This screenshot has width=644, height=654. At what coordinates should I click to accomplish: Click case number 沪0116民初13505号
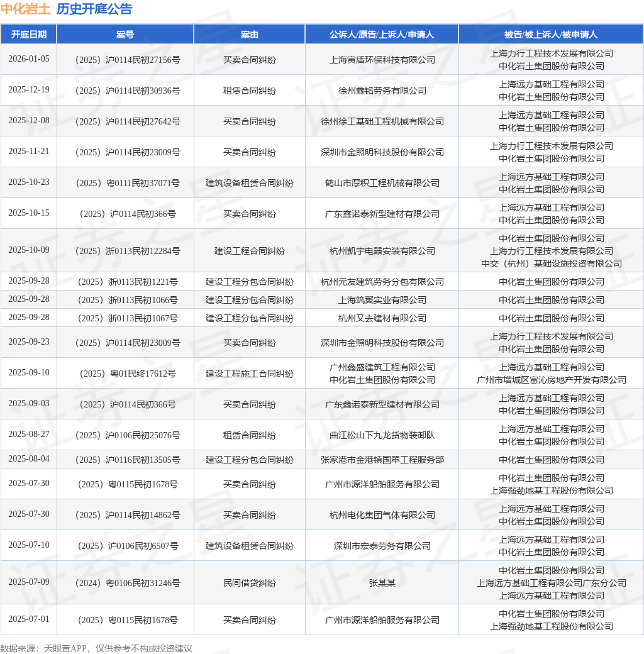(x=128, y=460)
